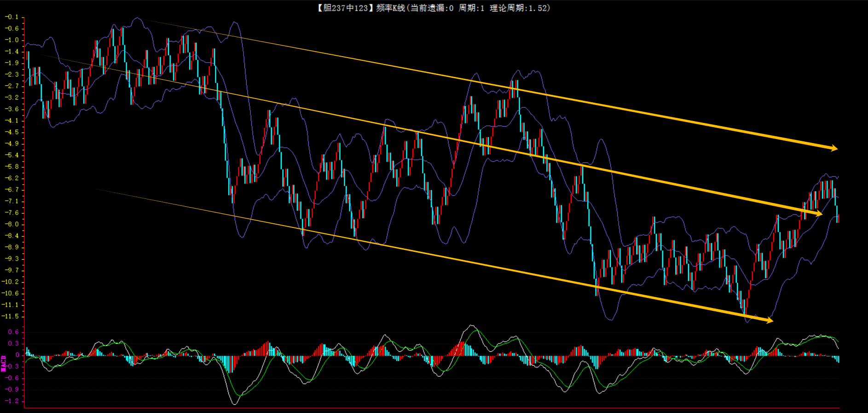868x413 pixels.
Task: Click the -4.9 axis label
Action: [12, 144]
